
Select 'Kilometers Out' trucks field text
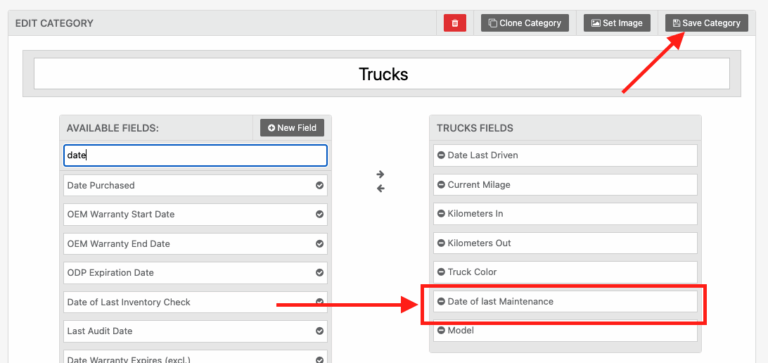480,243
